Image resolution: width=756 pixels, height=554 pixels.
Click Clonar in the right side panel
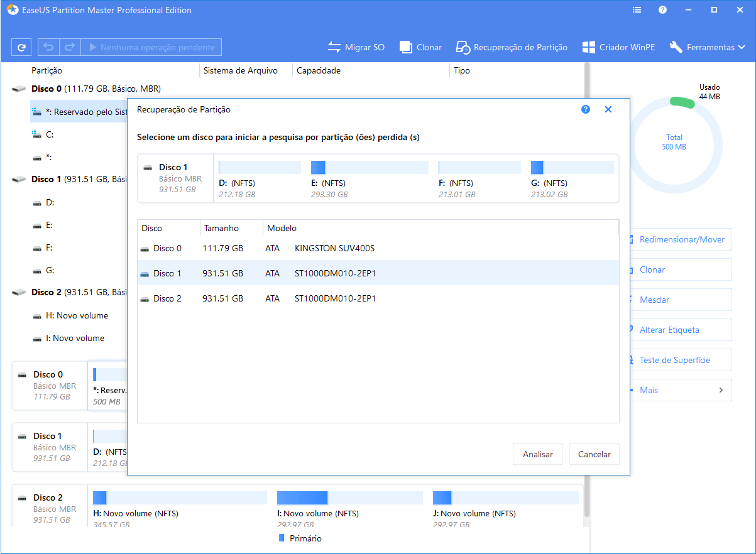pos(681,269)
